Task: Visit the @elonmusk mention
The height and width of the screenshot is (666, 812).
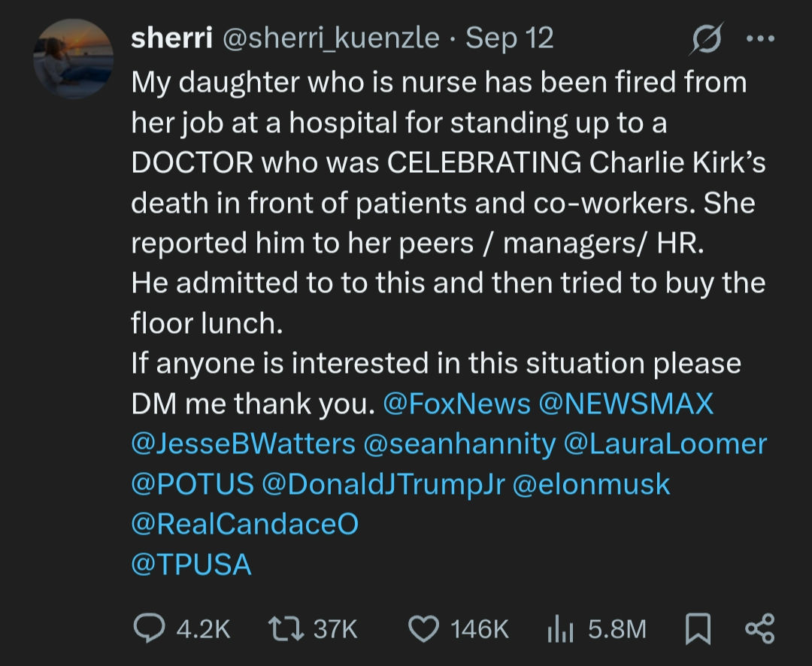Action: (x=591, y=484)
